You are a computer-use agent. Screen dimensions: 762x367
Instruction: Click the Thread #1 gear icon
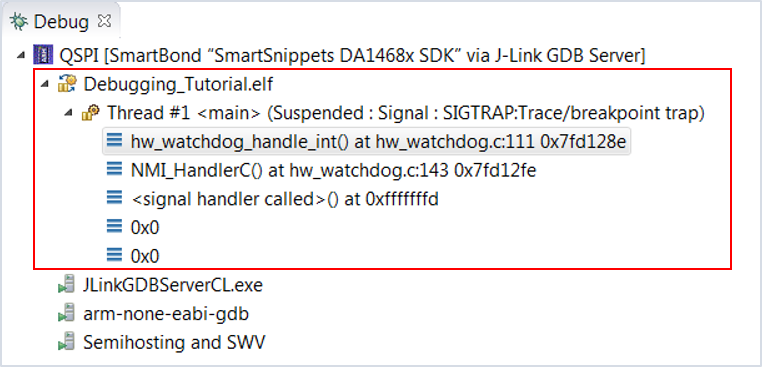tap(90, 113)
